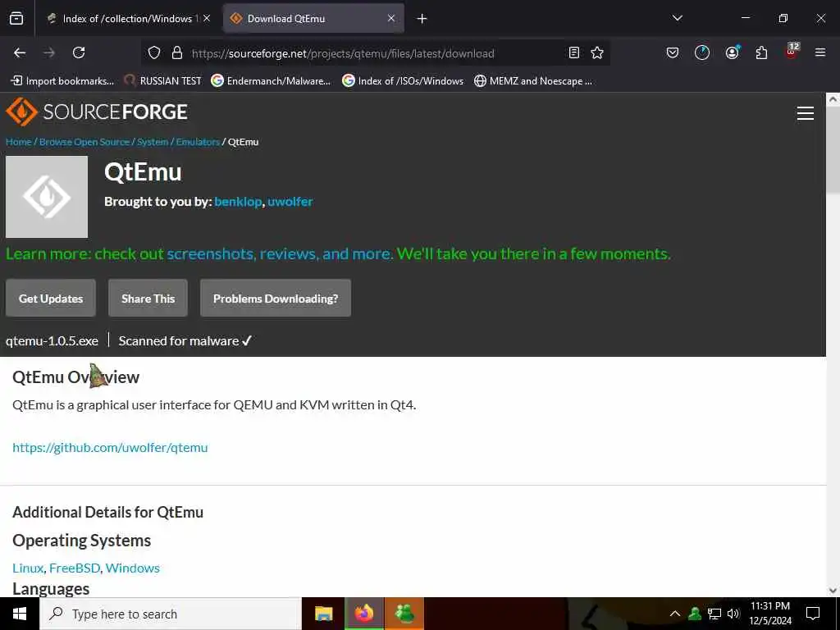840x630 pixels.
Task: Click green people app taskbar icon
Action: coord(404,614)
